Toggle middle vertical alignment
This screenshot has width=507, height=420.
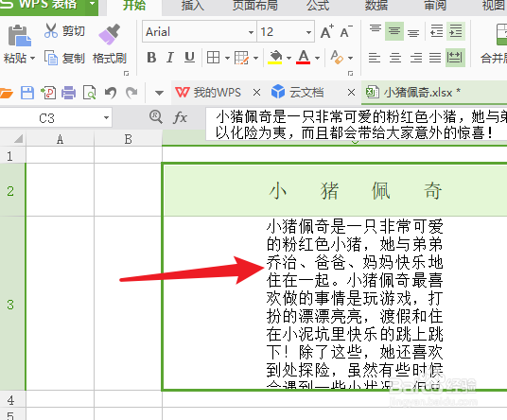[394, 31]
